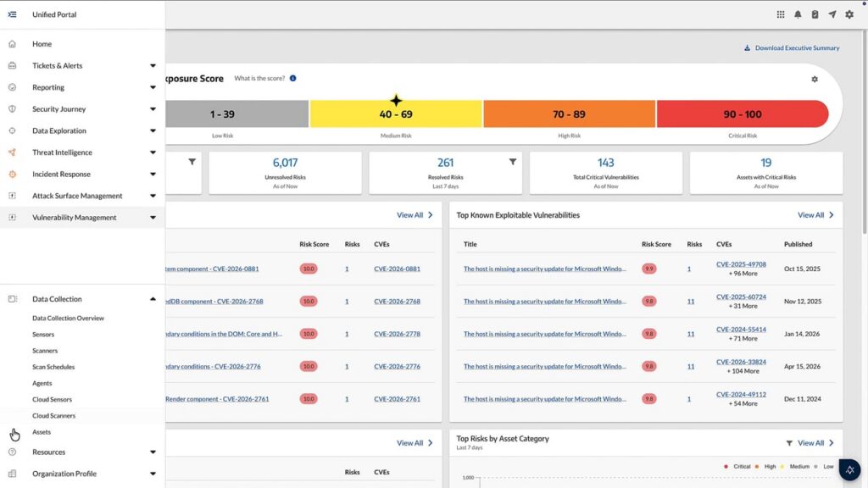This screenshot has height=488, width=868.
Task: Click the clipboard tasks icon in header
Action: pyautogui.click(x=815, y=14)
